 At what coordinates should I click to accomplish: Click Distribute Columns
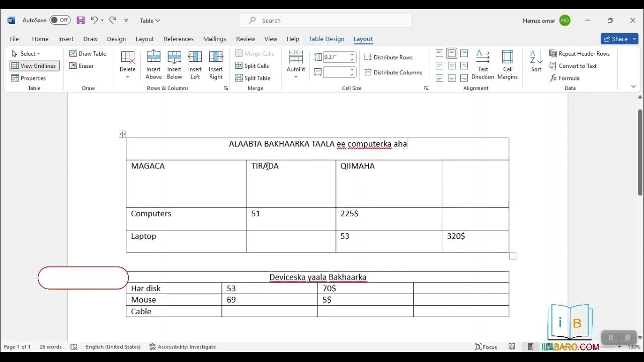pyautogui.click(x=393, y=72)
